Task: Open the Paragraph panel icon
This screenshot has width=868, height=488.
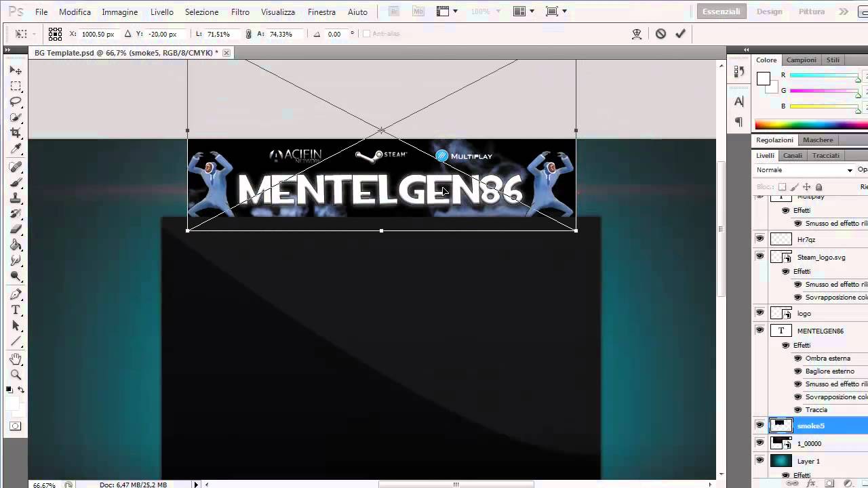Action: [x=739, y=123]
